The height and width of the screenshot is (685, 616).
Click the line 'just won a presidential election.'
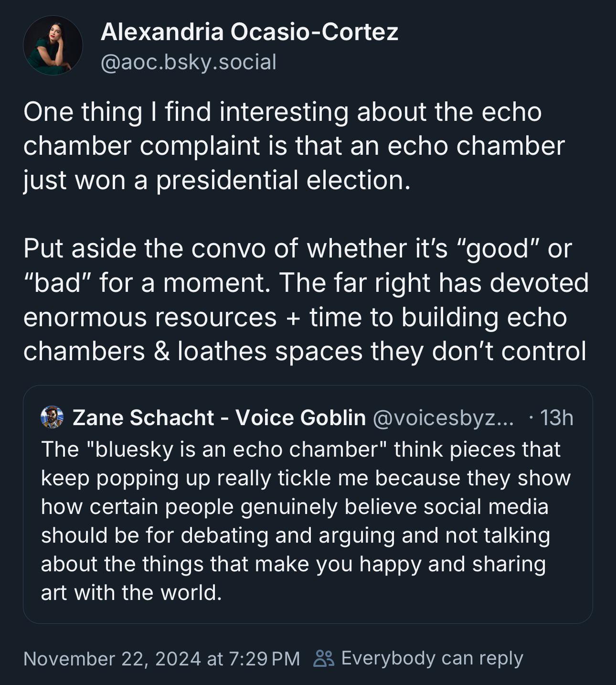(x=217, y=180)
